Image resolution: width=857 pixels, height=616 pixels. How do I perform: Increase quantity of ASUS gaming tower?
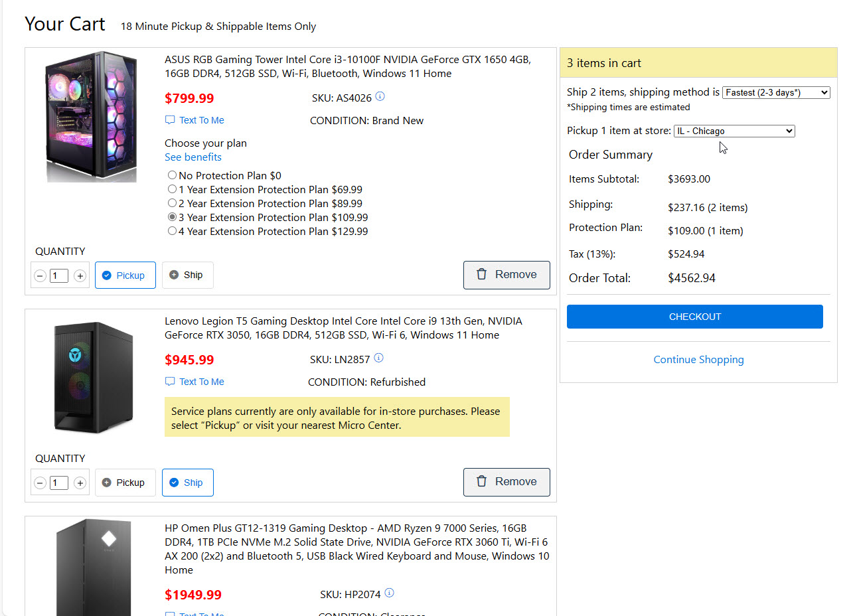pos(80,276)
